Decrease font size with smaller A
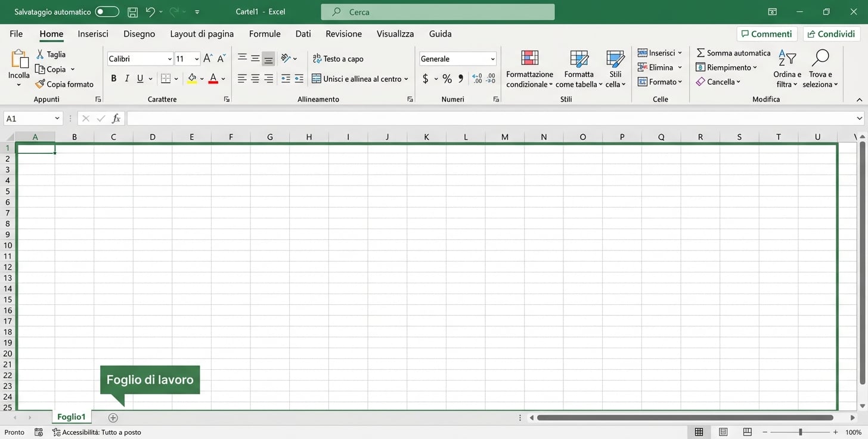 pos(221,58)
